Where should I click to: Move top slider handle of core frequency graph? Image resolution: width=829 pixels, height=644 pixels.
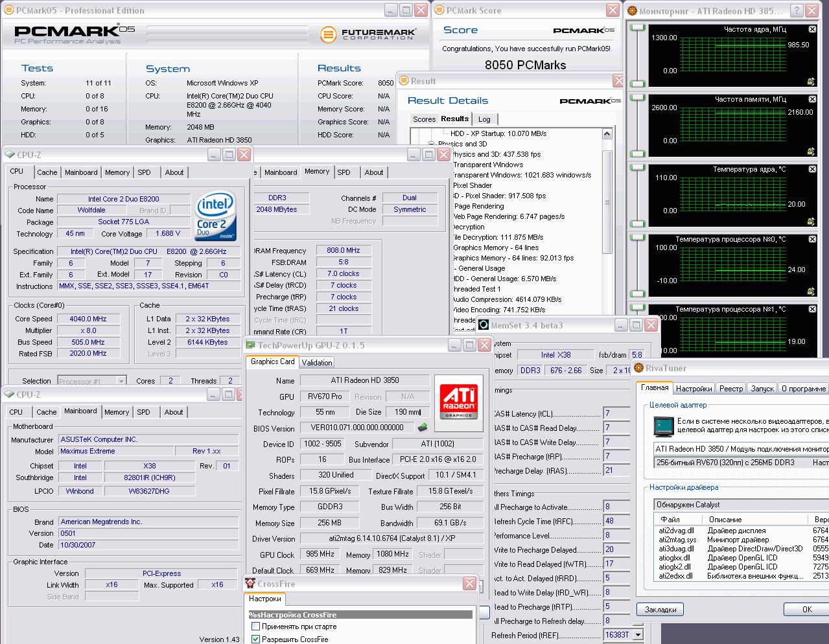[638, 28]
